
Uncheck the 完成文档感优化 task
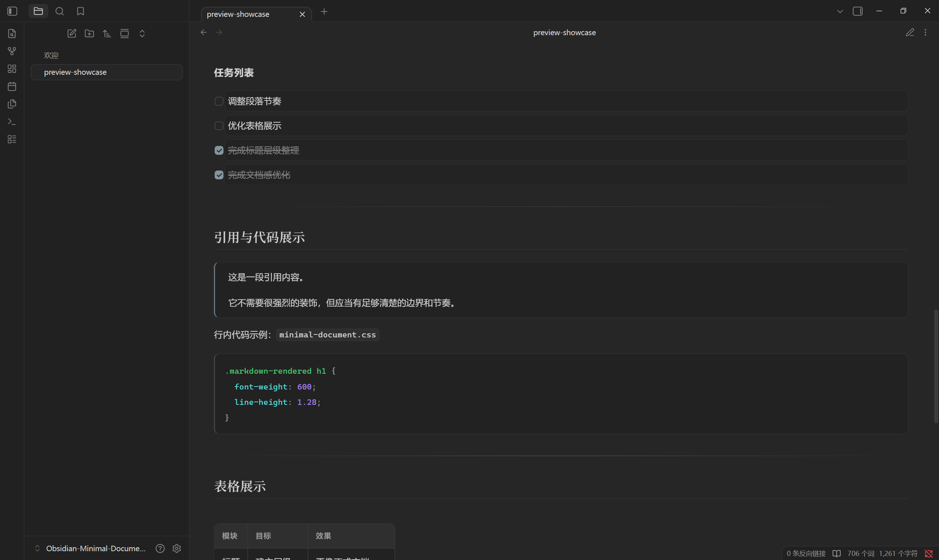219,175
